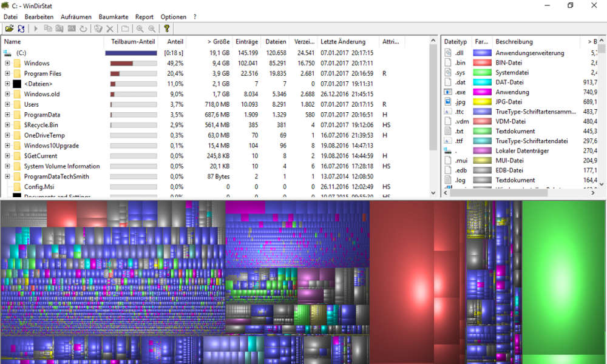Image resolution: width=607 pixels, height=364 pixels.
Task: Sort by the Beschreibung column header
Action: 536,42
